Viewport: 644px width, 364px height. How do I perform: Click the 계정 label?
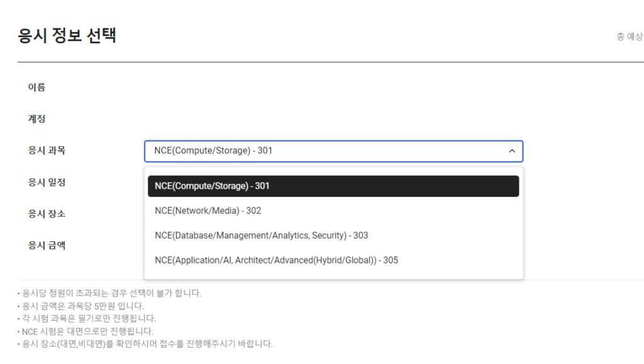(x=36, y=119)
